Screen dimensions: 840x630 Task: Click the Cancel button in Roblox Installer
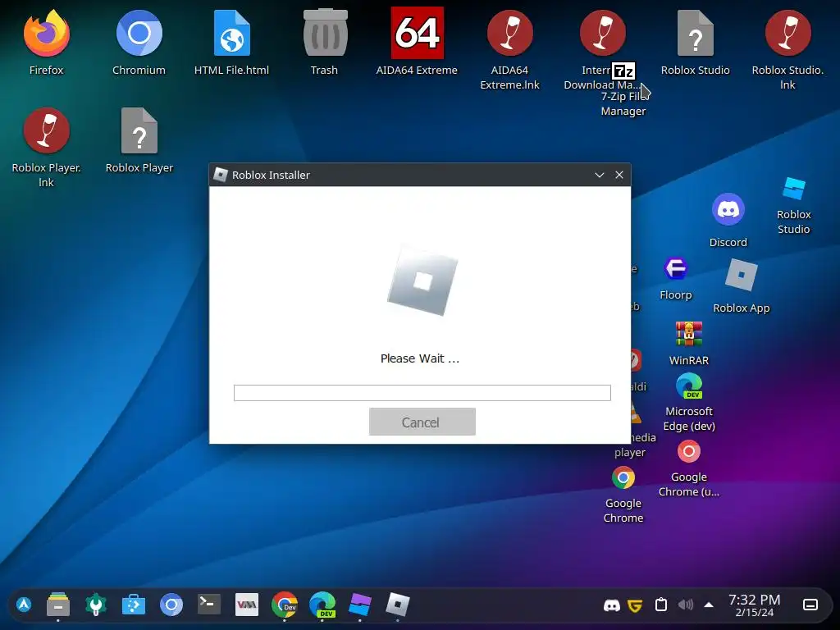pos(422,422)
